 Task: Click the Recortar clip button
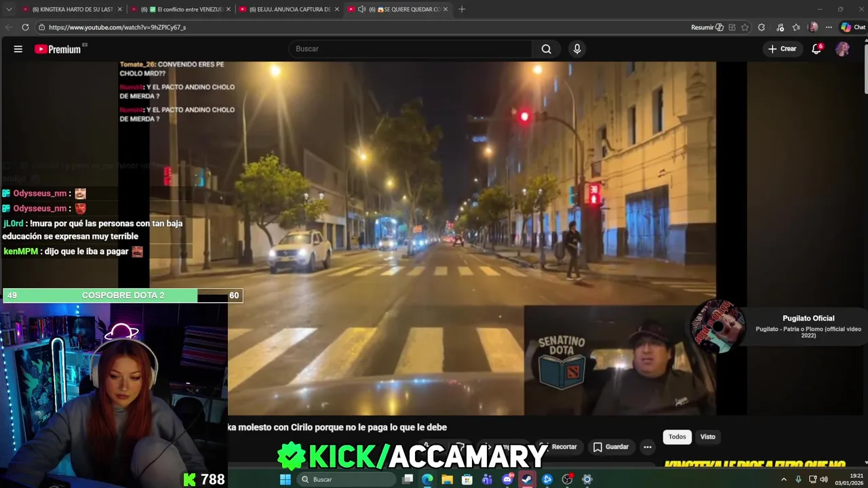(x=559, y=447)
